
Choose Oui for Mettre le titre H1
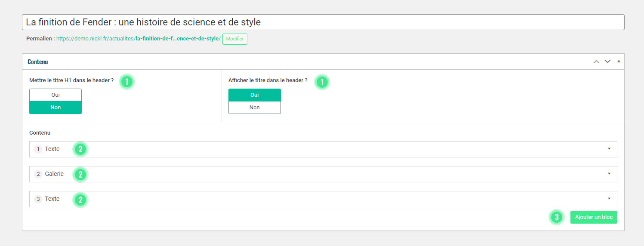pyautogui.click(x=55, y=95)
